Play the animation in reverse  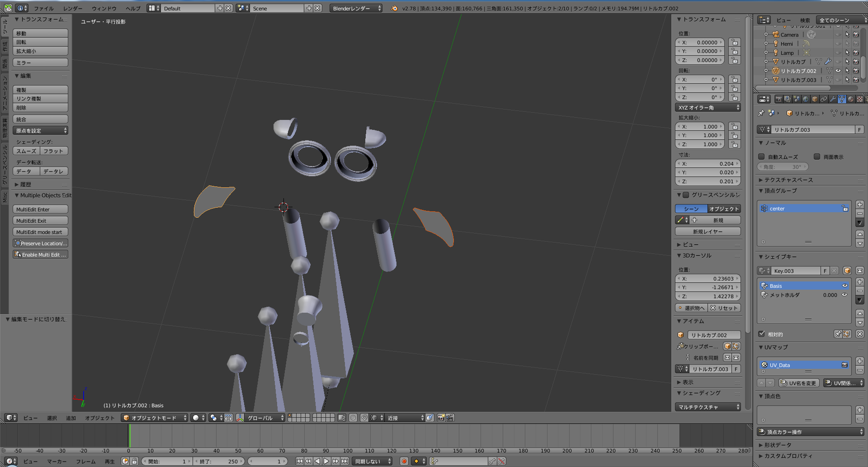pos(318,462)
